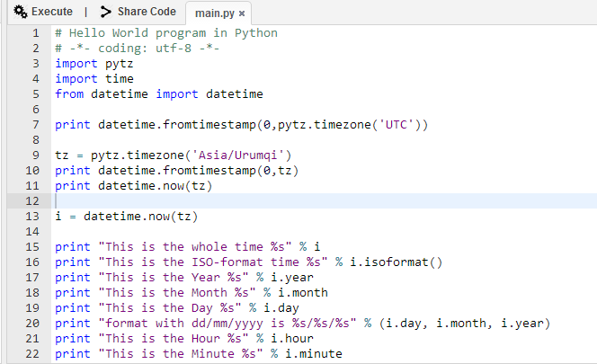Click the 'Asia/Urumqi' string literal
The width and height of the screenshot is (597, 364).
(x=238, y=155)
